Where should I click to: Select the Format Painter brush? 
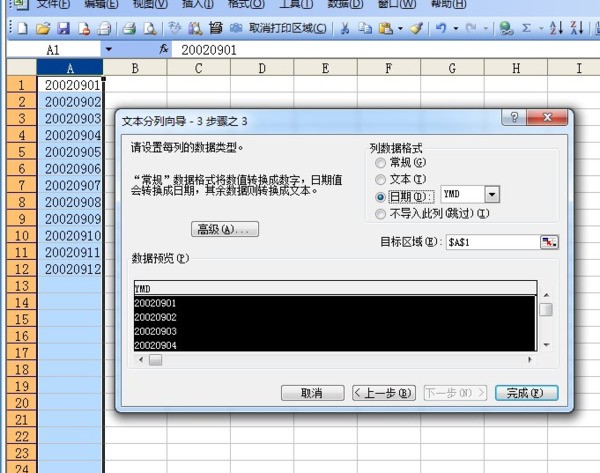click(x=416, y=28)
